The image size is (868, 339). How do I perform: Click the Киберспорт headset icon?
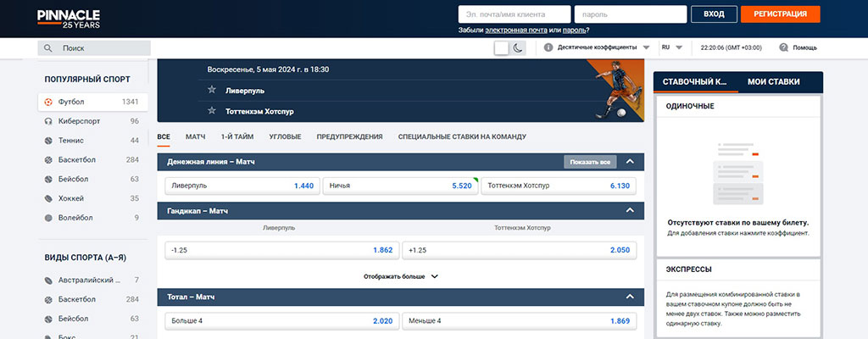click(48, 121)
